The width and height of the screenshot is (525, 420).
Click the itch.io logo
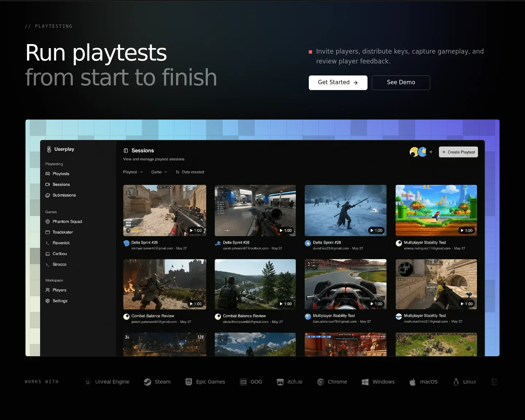point(280,382)
